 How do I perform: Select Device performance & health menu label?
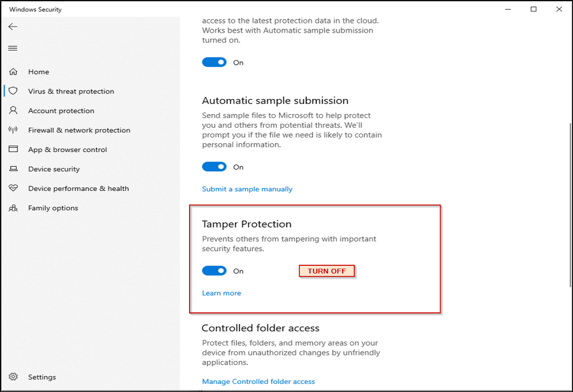[78, 189]
